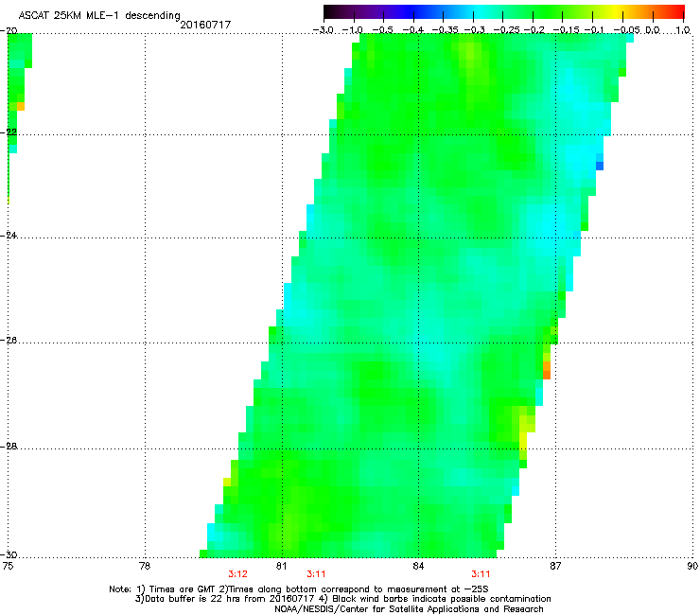The width and height of the screenshot is (700, 615).
Task: Pick the red end of the colorbar
Action: (678, 11)
